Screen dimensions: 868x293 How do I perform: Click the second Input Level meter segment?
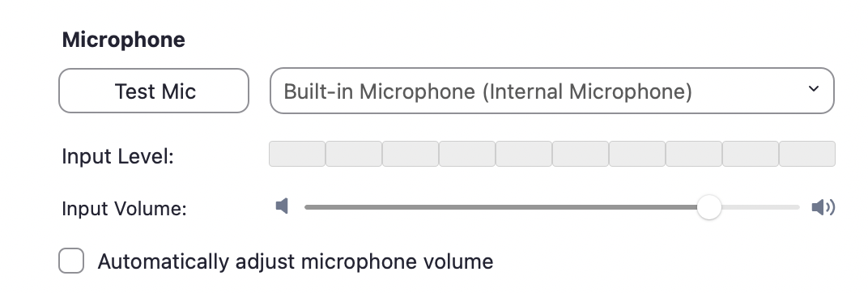[x=354, y=154]
